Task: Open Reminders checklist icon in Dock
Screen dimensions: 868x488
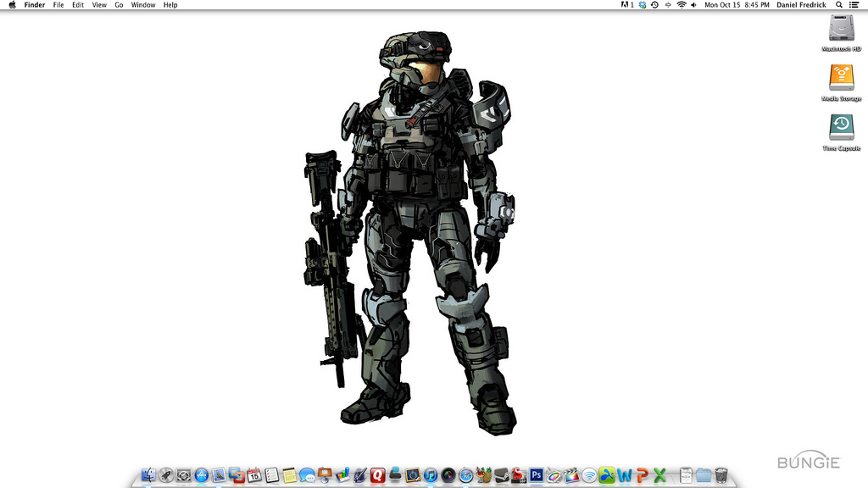Action: (272, 474)
